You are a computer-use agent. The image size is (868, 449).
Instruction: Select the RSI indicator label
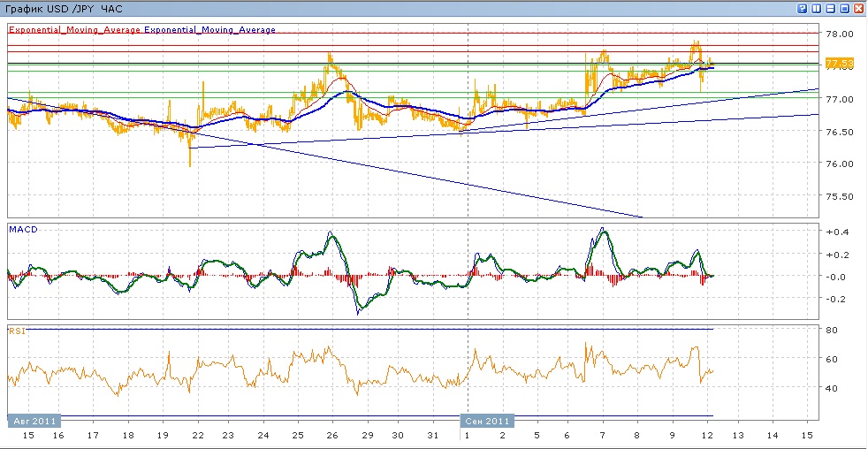[17, 331]
